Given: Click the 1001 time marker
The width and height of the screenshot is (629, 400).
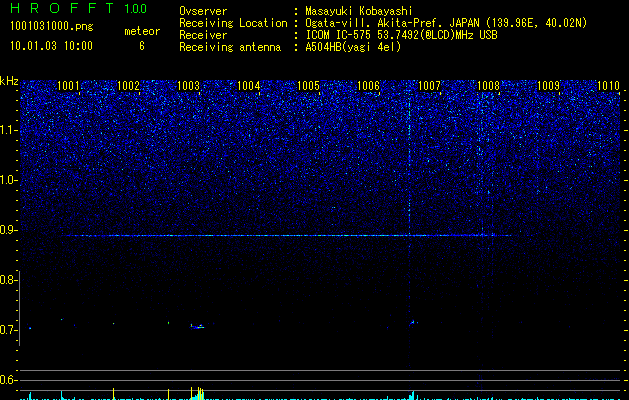Looking at the screenshot, I should pos(68,85).
